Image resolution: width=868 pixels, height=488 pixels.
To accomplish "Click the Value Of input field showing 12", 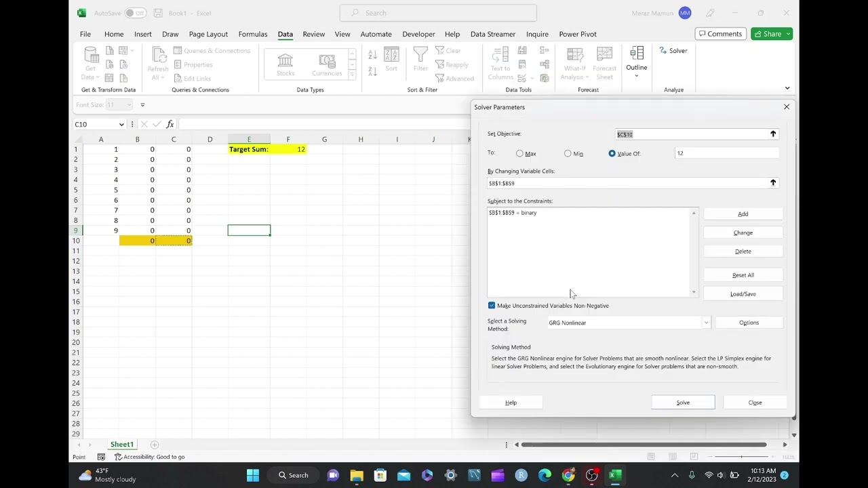I will [726, 153].
